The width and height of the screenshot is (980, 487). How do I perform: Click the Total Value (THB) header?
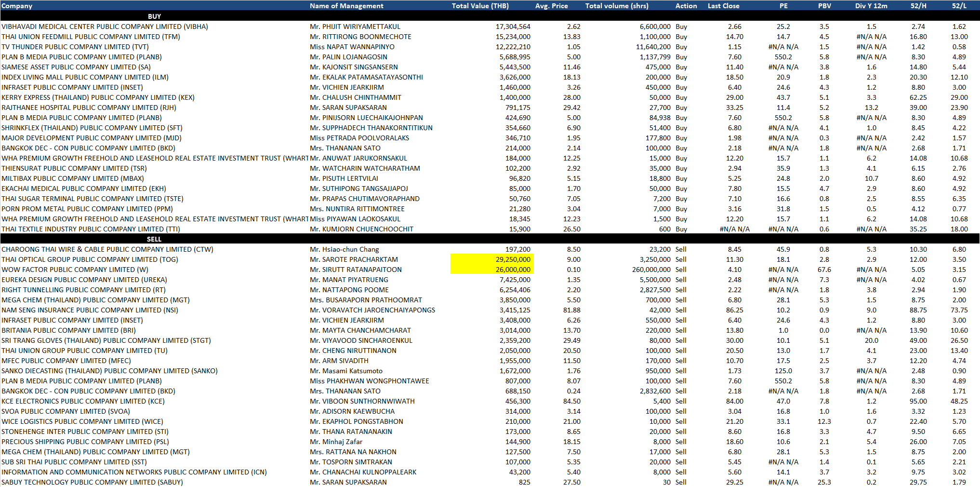point(480,6)
